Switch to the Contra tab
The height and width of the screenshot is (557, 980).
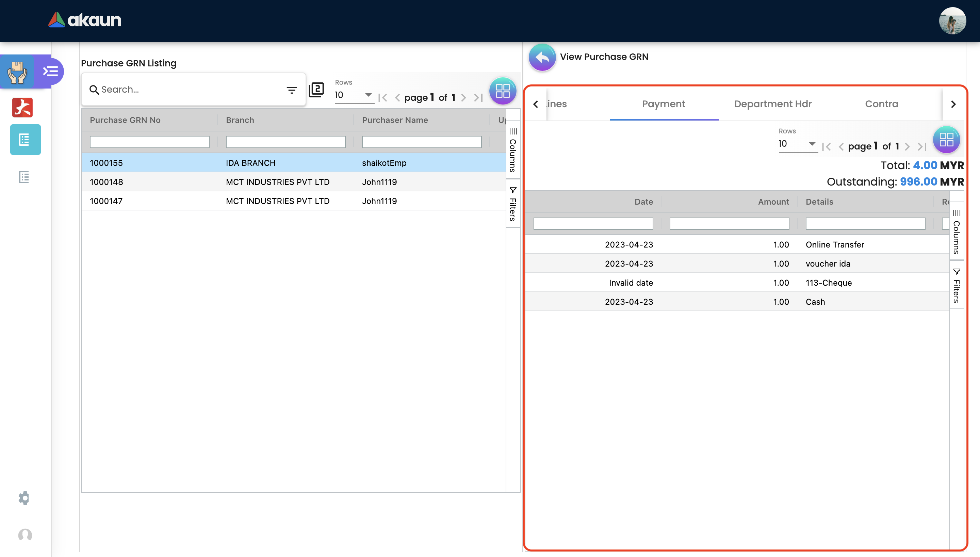click(881, 104)
